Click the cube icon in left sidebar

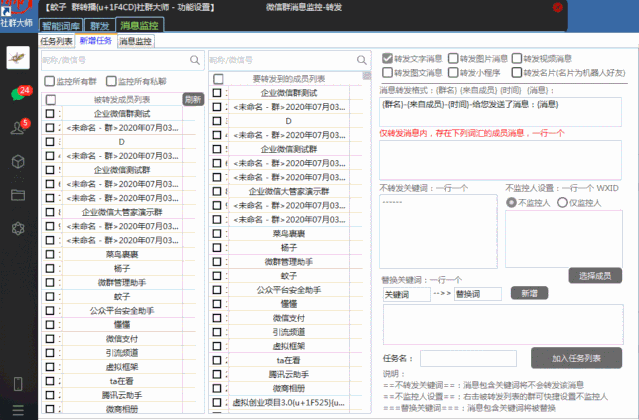[x=18, y=162]
